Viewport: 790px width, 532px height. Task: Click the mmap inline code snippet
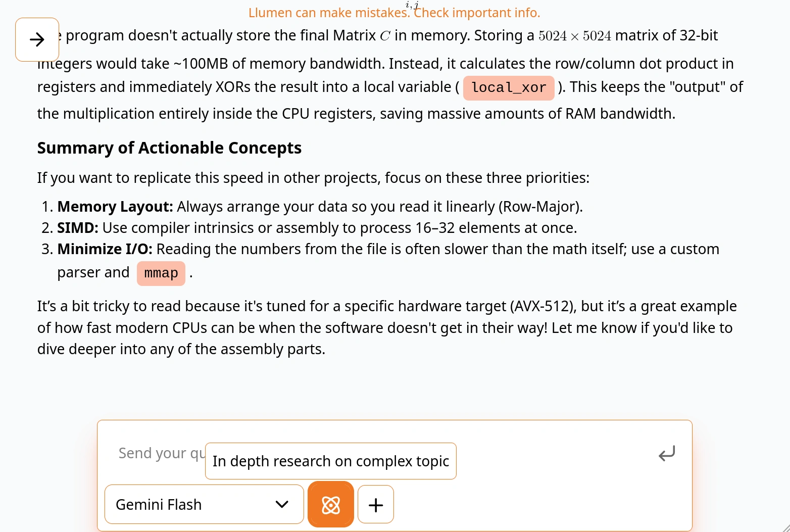pos(161,273)
